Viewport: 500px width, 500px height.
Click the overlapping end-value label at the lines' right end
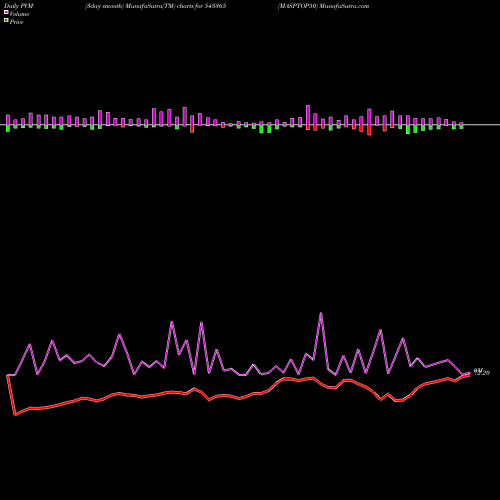(x=482, y=372)
